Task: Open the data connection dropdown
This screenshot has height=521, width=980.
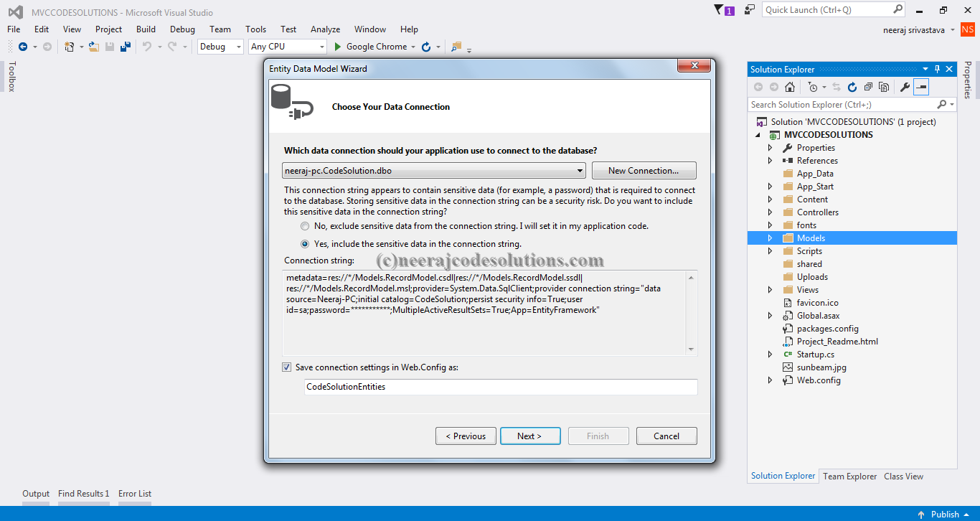Action: click(x=580, y=170)
